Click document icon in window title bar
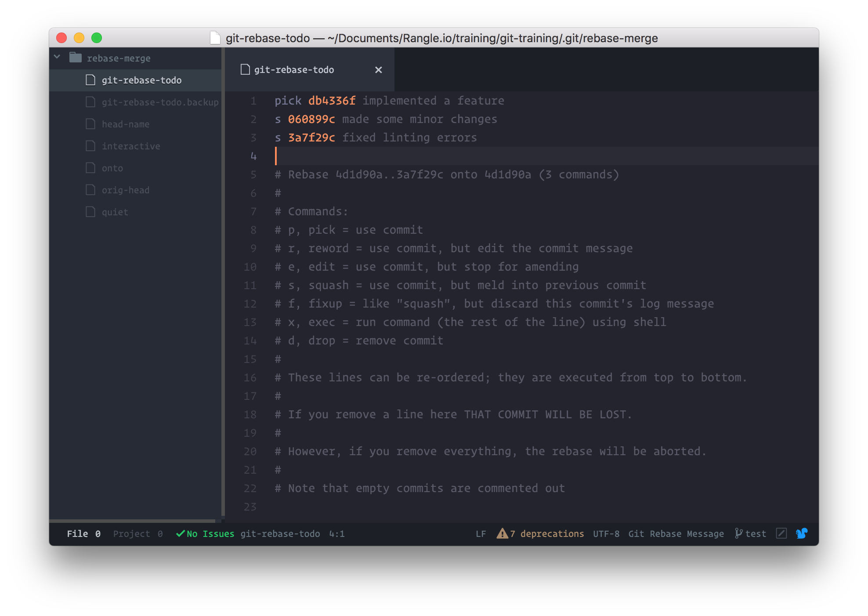Screen dimensions: 868x616 pyautogui.click(x=215, y=38)
